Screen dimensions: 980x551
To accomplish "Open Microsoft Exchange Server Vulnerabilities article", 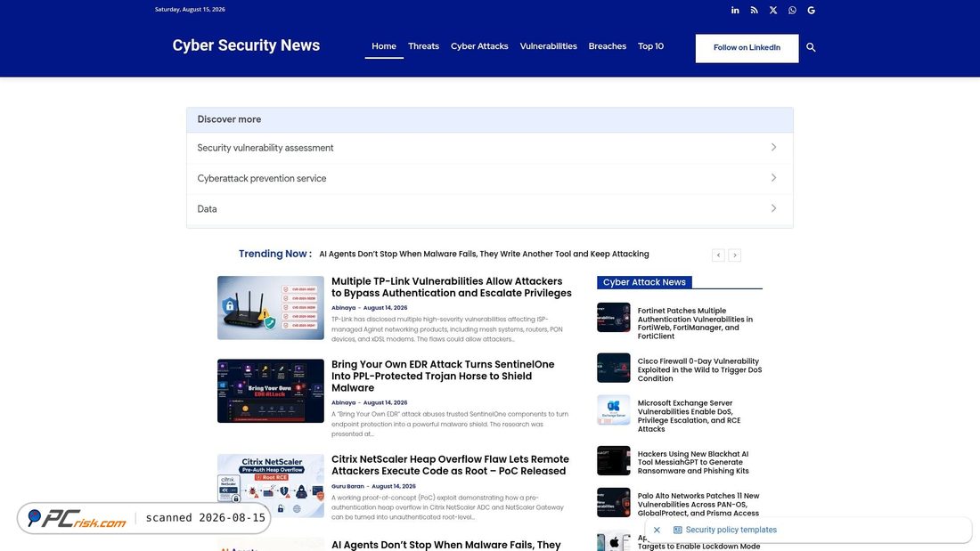I will click(x=689, y=416).
